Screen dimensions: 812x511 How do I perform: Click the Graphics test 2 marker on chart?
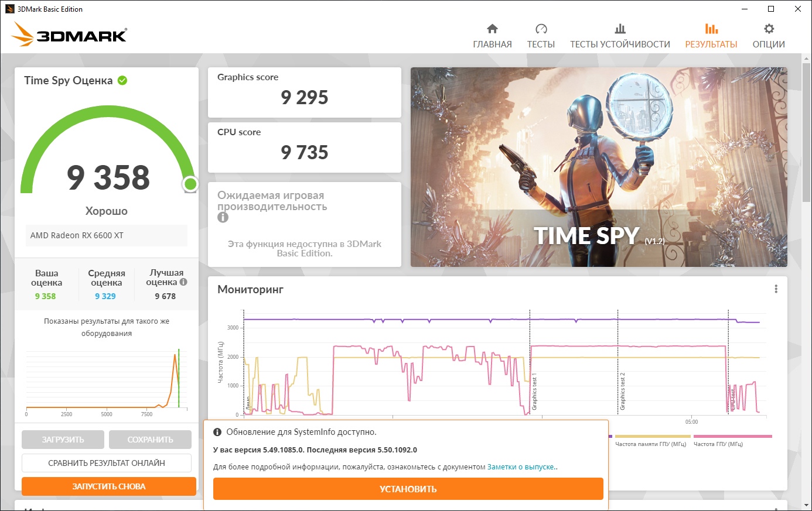[x=623, y=392]
